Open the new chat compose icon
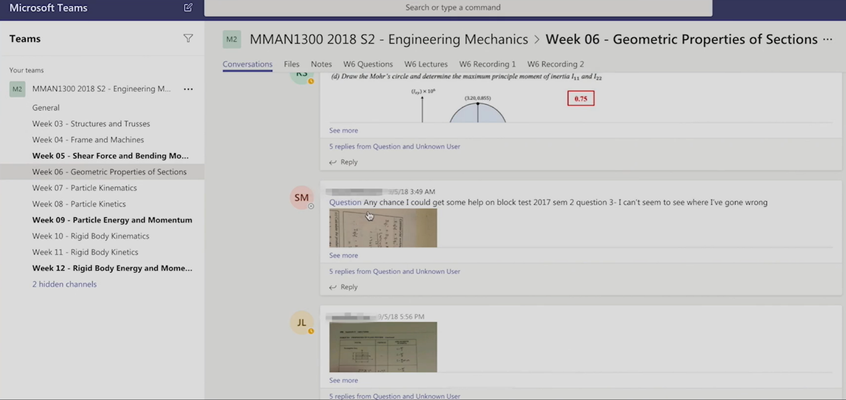Screen dimensions: 846x400 pos(188,8)
